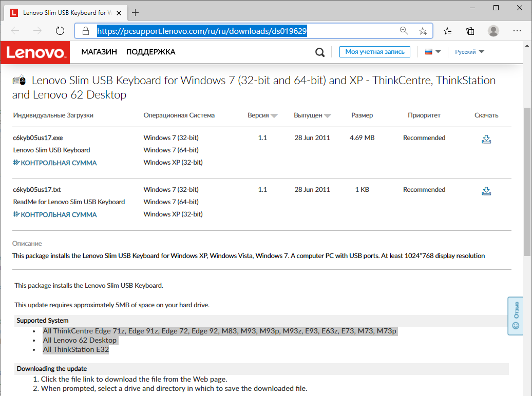Screen dimensions: 532x396
Task: Click the Скачать column header
Action: tap(486, 115)
